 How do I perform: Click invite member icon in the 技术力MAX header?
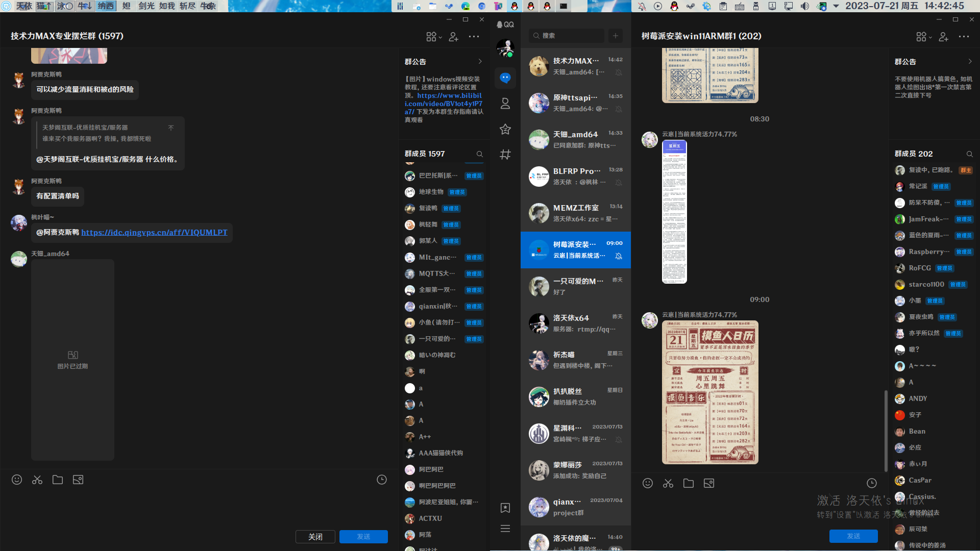click(x=454, y=37)
